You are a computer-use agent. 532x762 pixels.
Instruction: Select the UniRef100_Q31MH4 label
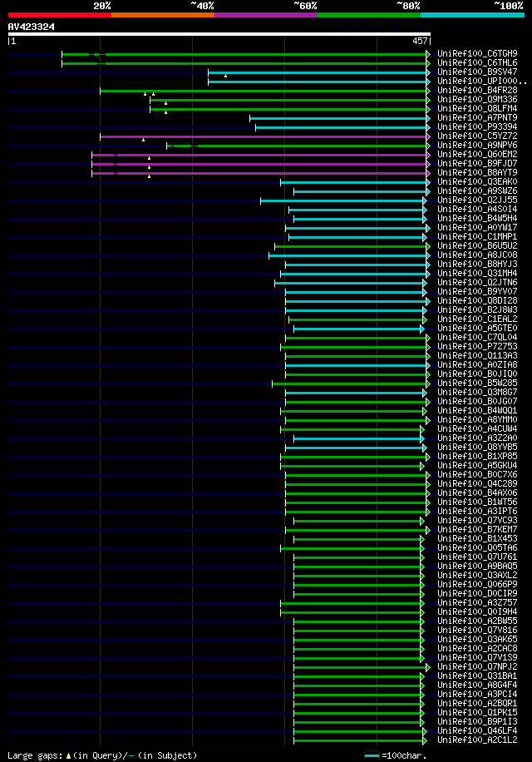point(477,274)
